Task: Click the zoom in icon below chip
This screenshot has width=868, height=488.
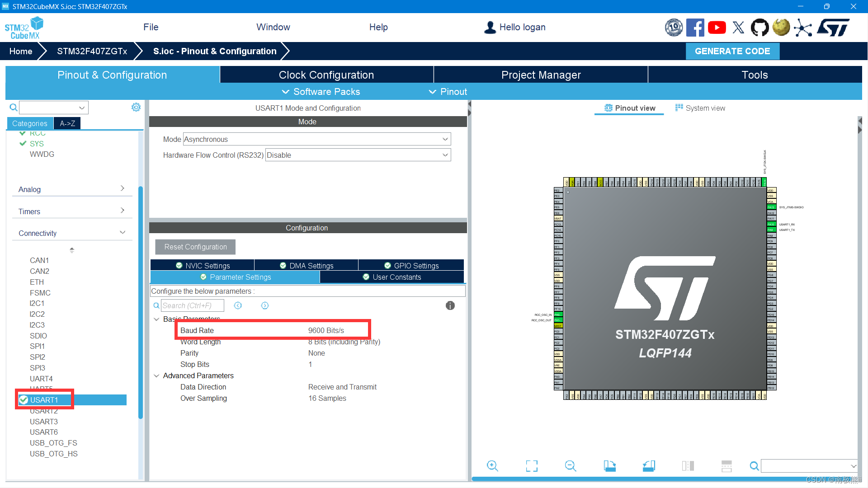Action: coord(492,466)
